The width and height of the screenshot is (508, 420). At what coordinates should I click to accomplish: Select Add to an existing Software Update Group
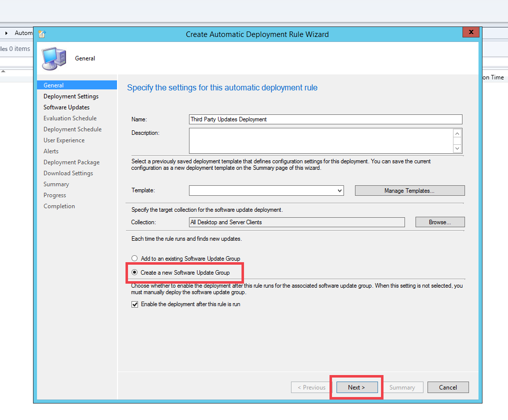click(x=134, y=258)
